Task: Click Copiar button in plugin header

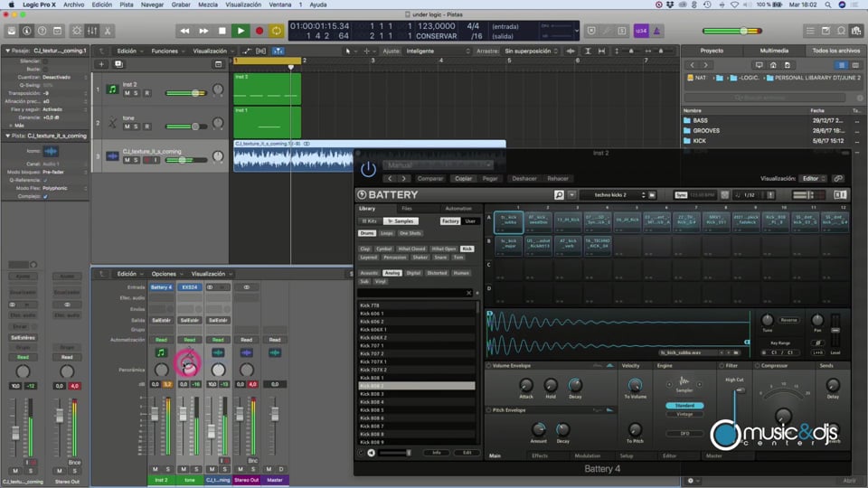Action: pyautogui.click(x=463, y=179)
